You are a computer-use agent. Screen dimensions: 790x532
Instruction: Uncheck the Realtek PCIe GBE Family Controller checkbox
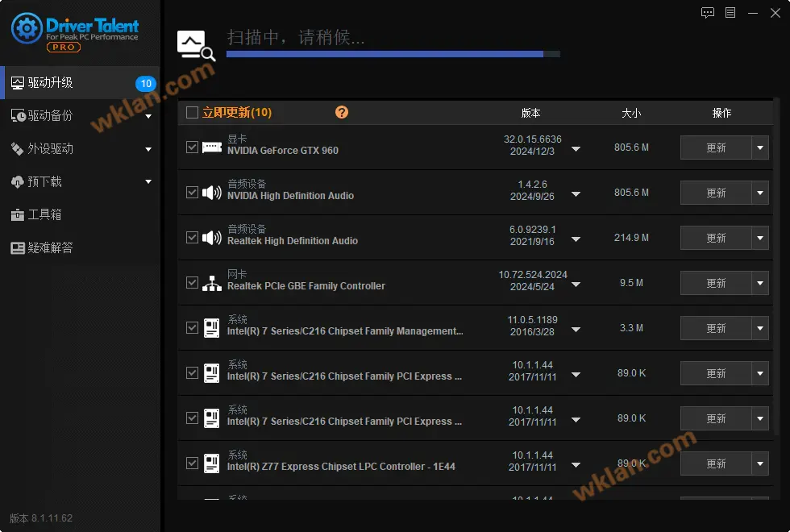tap(192, 283)
